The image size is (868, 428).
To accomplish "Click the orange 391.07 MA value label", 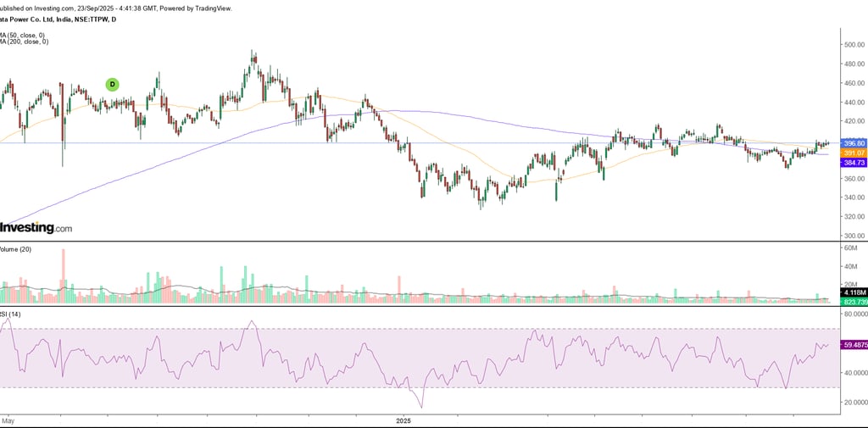I will (x=854, y=153).
